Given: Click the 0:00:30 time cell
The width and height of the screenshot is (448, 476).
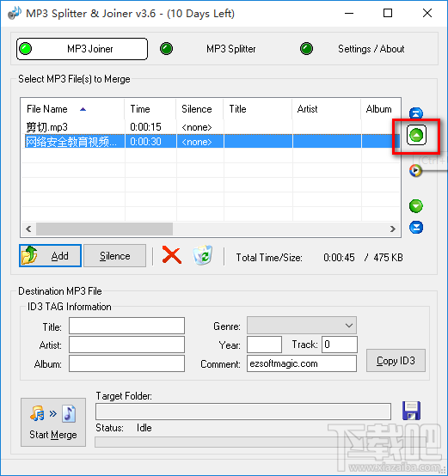Looking at the screenshot, I should pyautogui.click(x=145, y=142).
